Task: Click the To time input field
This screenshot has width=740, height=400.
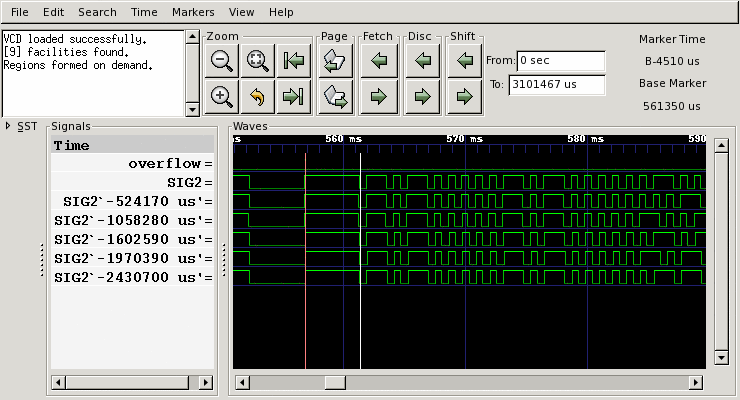Action: 557,85
